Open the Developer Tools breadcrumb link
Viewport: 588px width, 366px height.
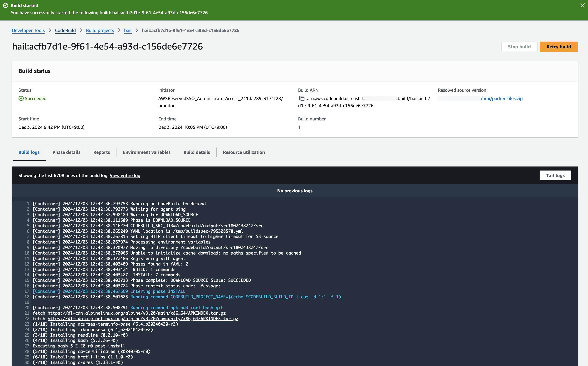28,30
